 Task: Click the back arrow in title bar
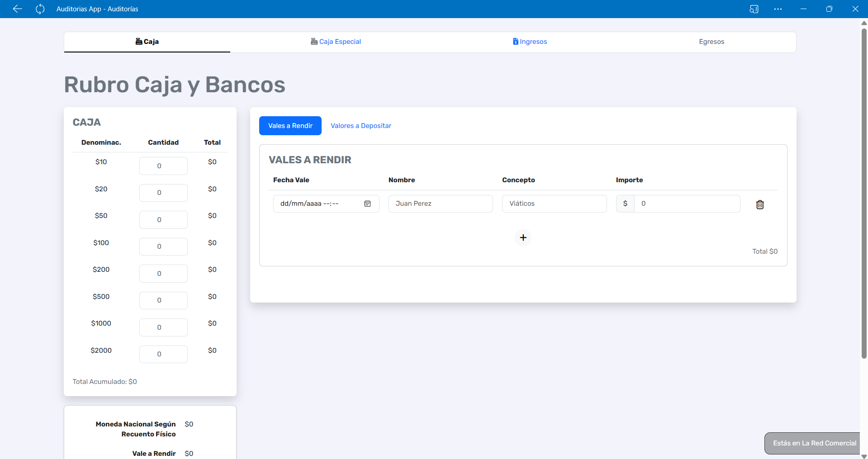(x=17, y=9)
